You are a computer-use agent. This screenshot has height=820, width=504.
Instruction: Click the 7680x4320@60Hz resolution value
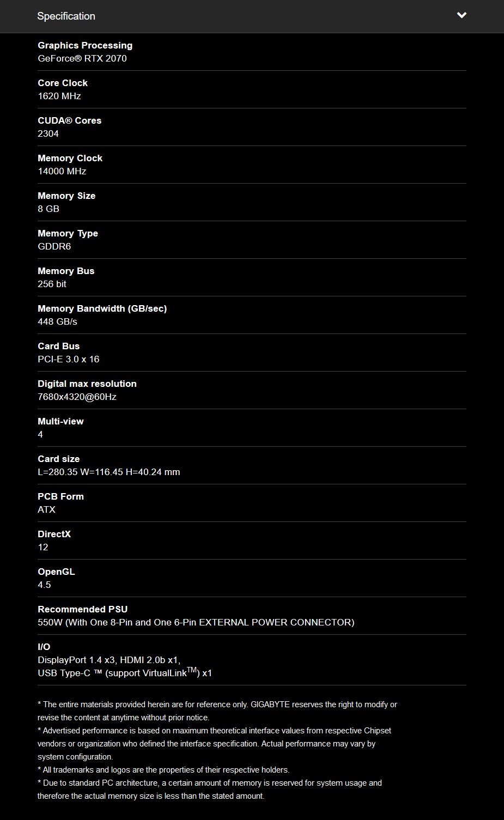77,397
